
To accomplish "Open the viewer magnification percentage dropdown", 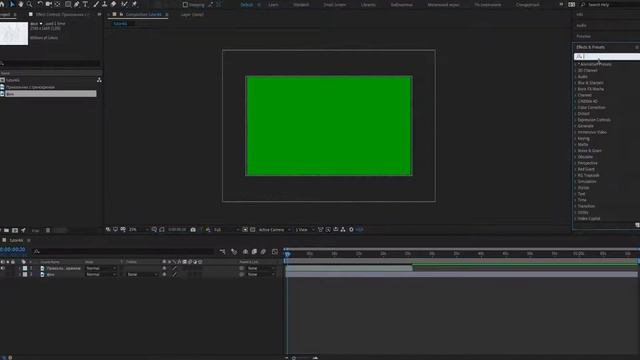I will (138, 230).
